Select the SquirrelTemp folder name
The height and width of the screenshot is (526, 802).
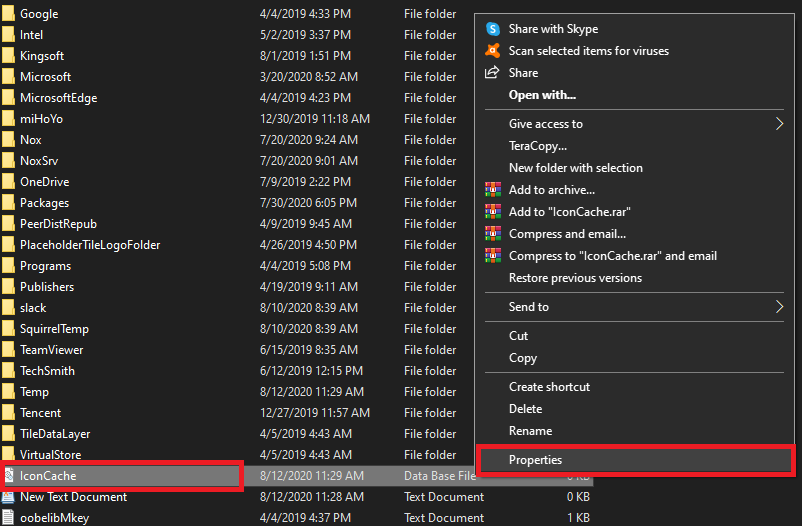tap(54, 329)
